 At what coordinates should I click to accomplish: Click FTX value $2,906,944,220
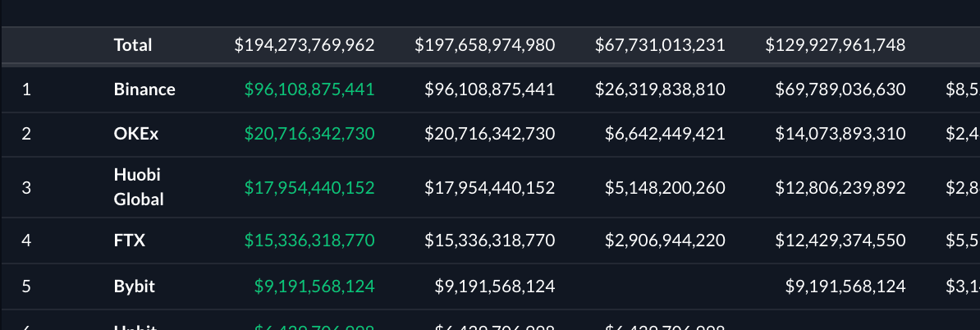665,241
